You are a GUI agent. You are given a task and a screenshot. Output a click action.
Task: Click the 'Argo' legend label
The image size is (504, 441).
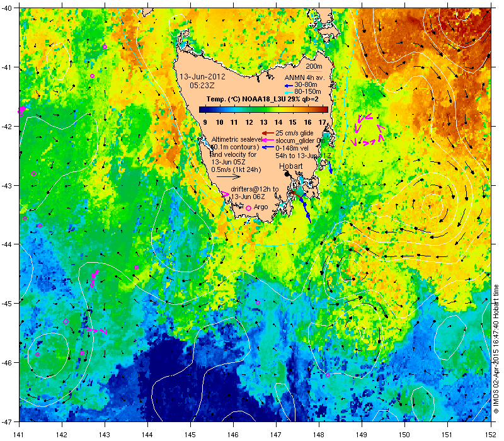point(261,207)
